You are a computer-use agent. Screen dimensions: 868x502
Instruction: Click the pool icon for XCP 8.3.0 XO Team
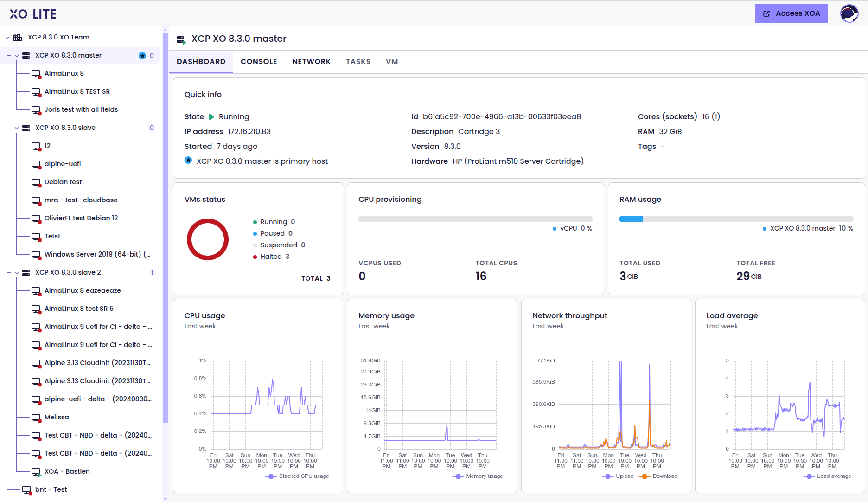18,37
